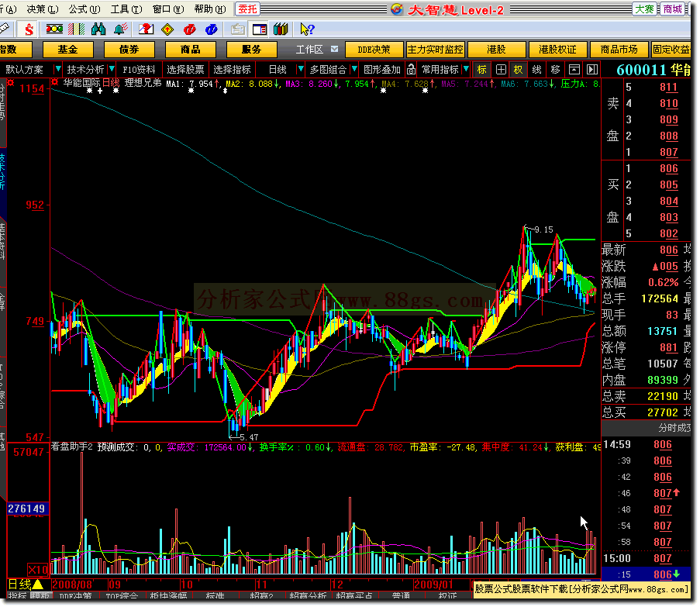Select the 超赢分析 bottom indicator tab
Image resolution: width=700 pixels, height=607 pixels.
(x=308, y=596)
